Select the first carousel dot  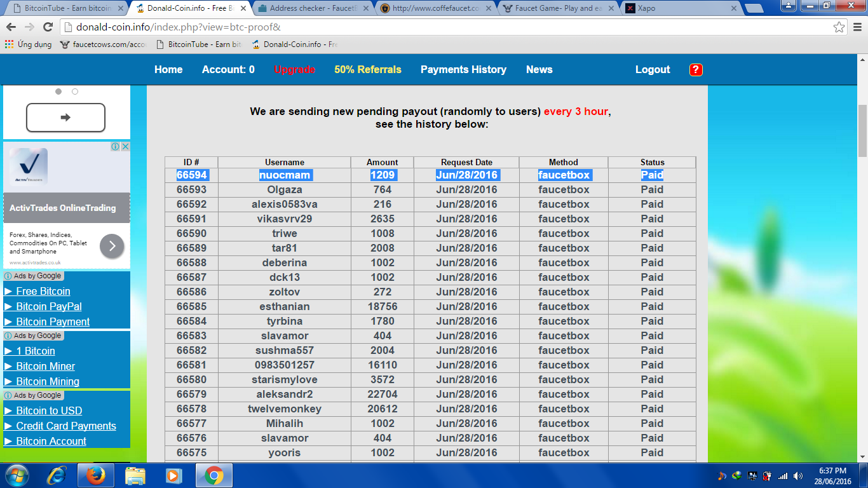58,91
